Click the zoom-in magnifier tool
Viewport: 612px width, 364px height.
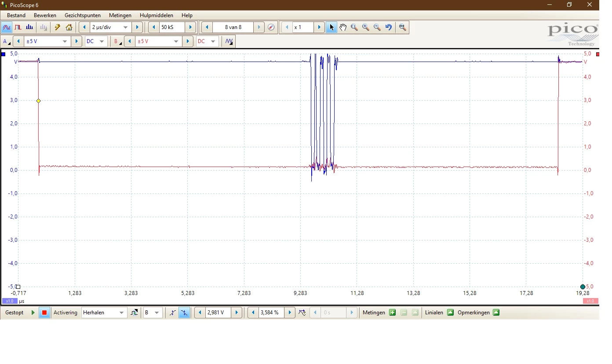(366, 27)
